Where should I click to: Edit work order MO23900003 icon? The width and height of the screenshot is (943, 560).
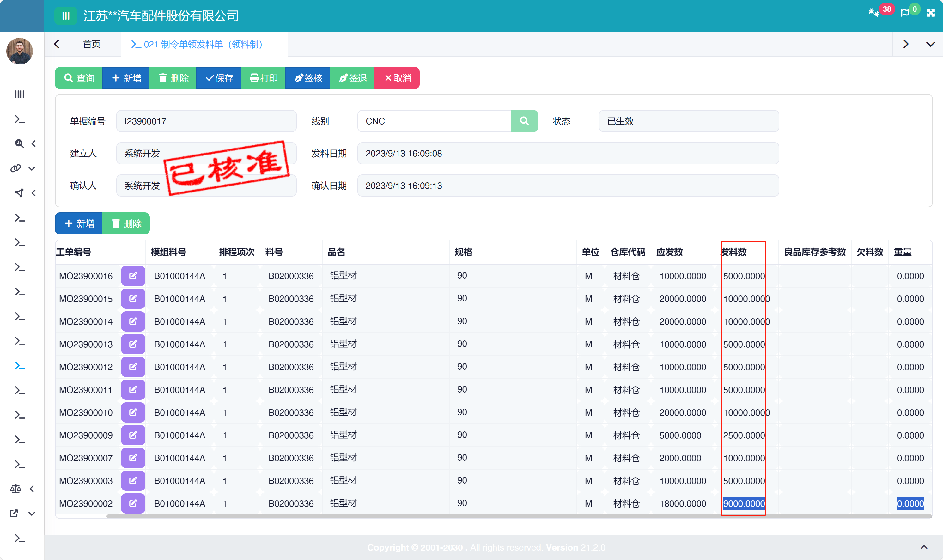tap(133, 480)
